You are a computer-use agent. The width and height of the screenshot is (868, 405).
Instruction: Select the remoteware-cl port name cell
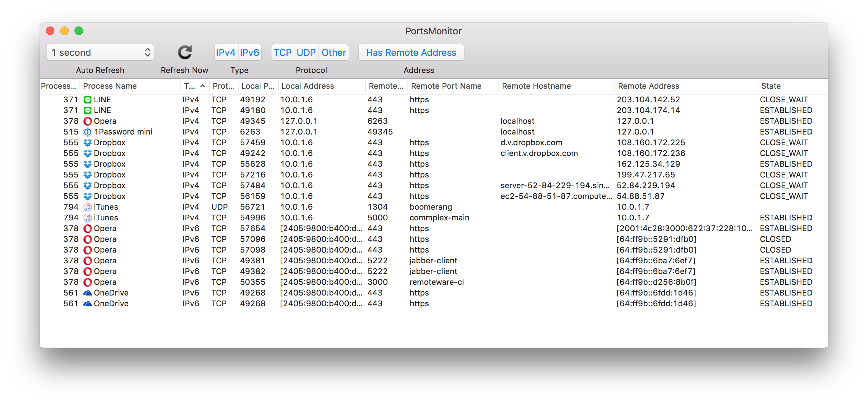(x=437, y=282)
